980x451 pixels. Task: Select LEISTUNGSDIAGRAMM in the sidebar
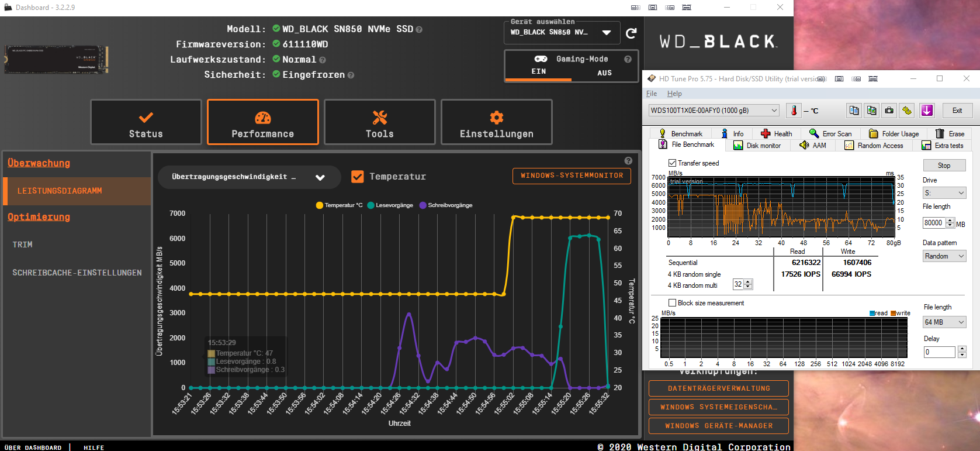tap(77, 191)
